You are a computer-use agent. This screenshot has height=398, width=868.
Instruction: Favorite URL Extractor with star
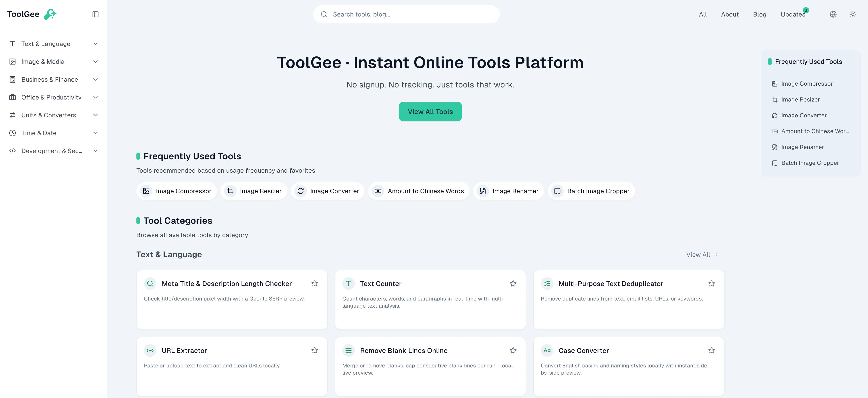(x=314, y=350)
